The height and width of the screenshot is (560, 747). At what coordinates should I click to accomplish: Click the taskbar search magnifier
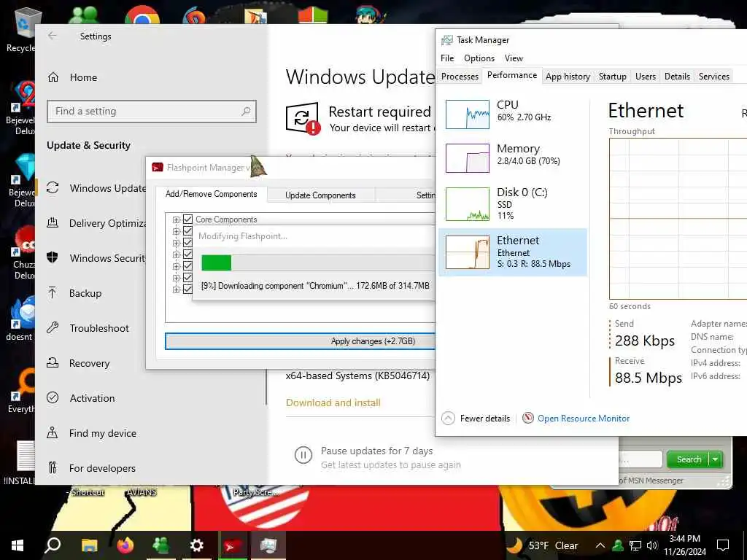click(x=53, y=545)
